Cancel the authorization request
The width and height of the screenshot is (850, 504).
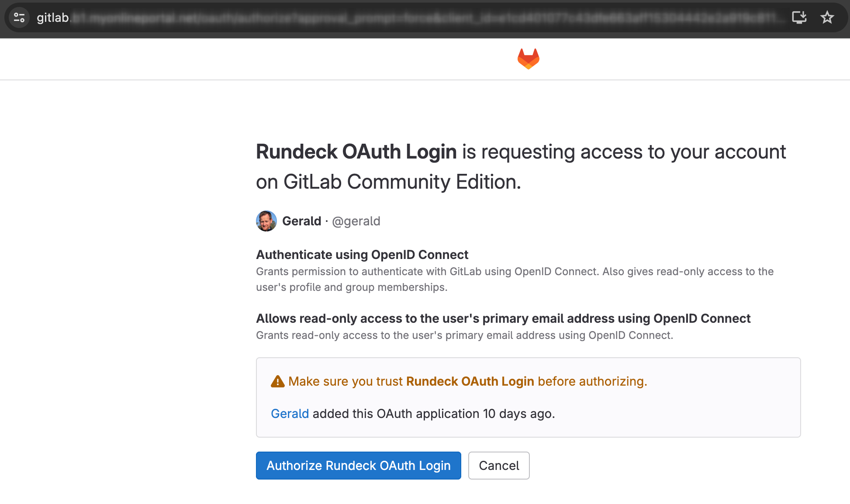(x=499, y=466)
